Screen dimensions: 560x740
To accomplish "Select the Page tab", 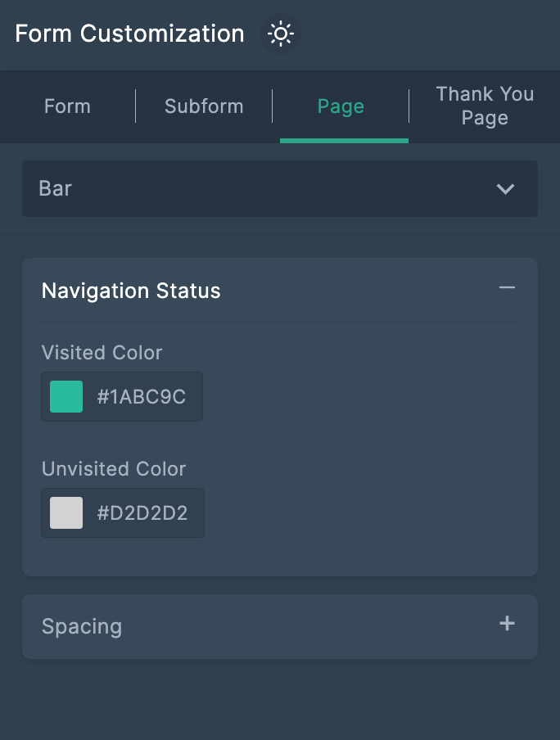I will [341, 106].
